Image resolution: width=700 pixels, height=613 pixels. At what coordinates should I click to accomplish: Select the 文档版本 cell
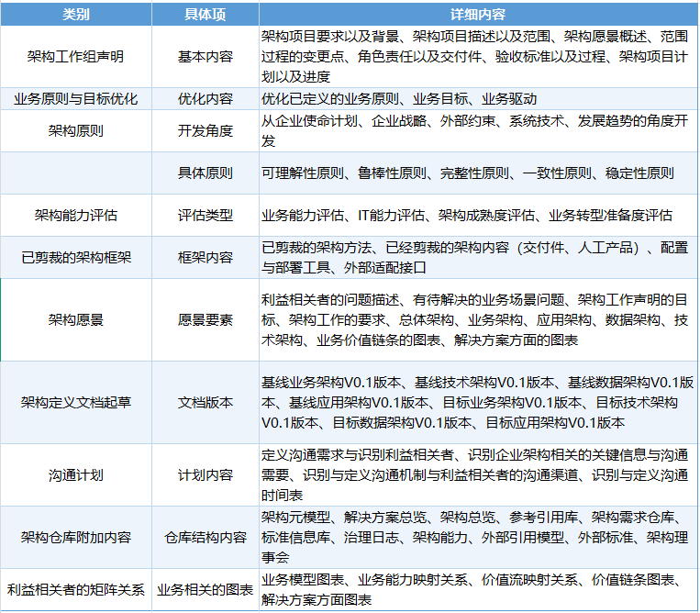(x=206, y=402)
